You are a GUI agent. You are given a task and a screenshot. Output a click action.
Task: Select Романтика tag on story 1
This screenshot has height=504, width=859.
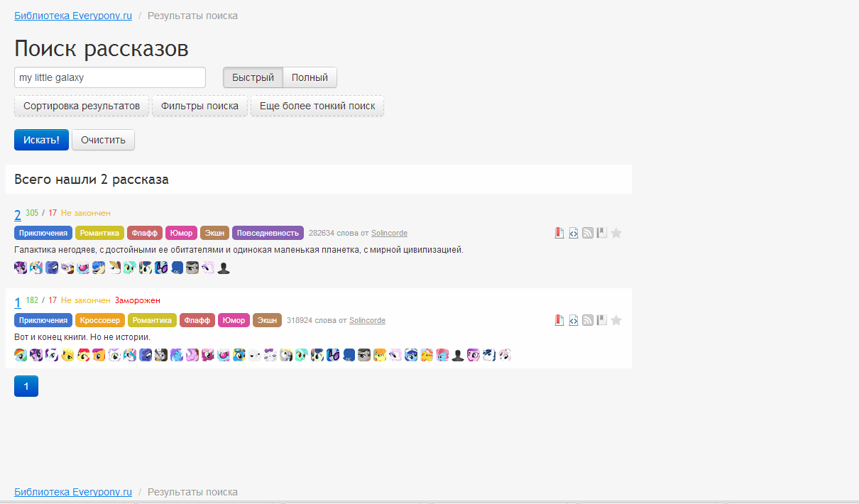pos(152,320)
